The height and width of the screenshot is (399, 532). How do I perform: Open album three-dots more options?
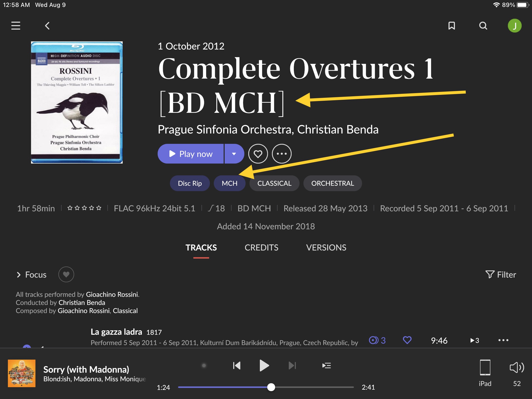click(x=282, y=154)
